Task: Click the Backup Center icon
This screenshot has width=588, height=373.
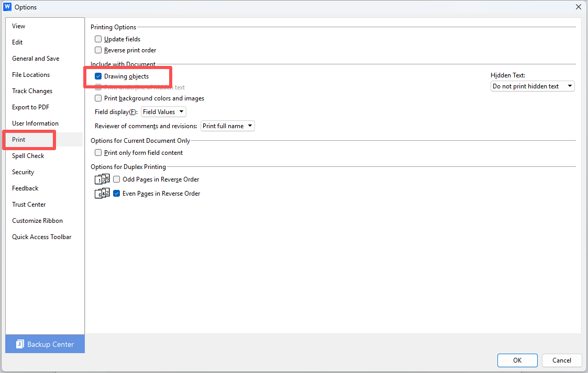Action: coord(20,344)
